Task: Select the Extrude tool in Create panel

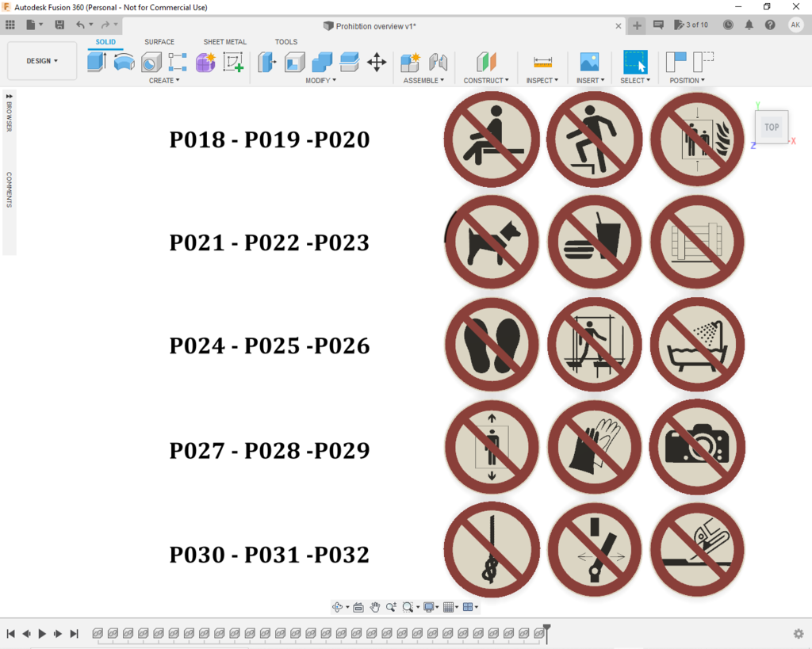Action: pyautogui.click(x=97, y=62)
